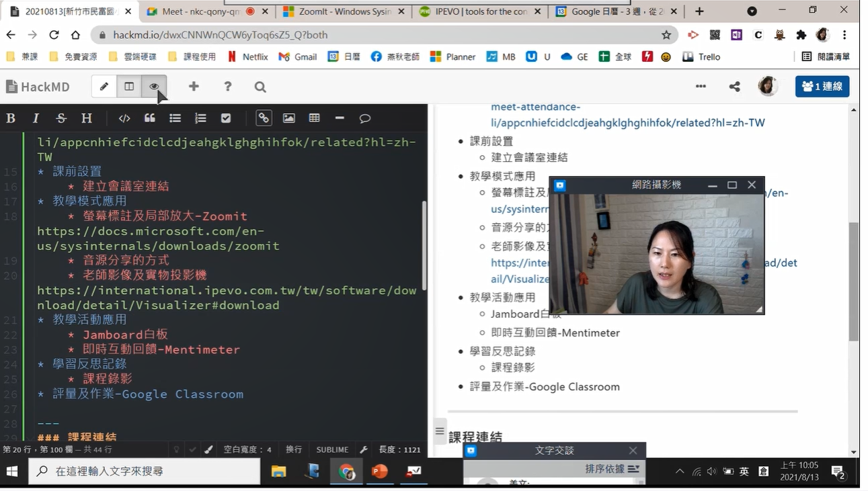Change SUBLIME keymap in status bar
The image size is (868, 491).
[x=332, y=449]
